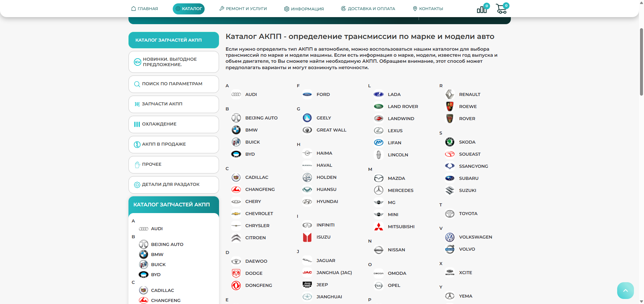The width and height of the screenshot is (644, 304).
Task: Go to the Главная menu item
Action: 145,9
